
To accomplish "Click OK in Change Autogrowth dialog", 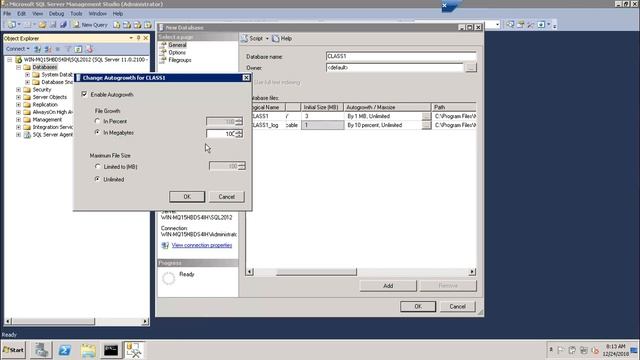I will (x=187, y=197).
